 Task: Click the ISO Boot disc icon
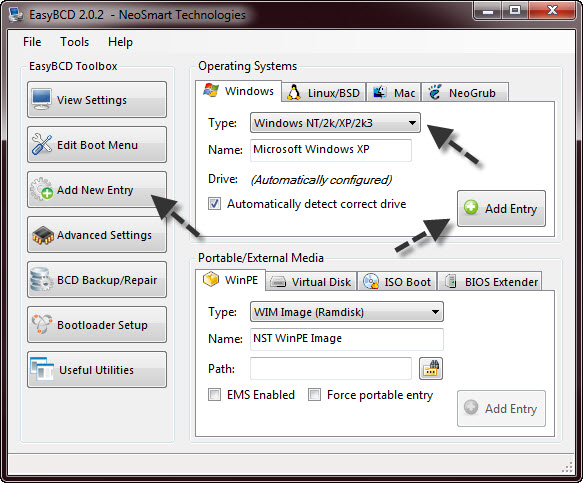(x=370, y=281)
